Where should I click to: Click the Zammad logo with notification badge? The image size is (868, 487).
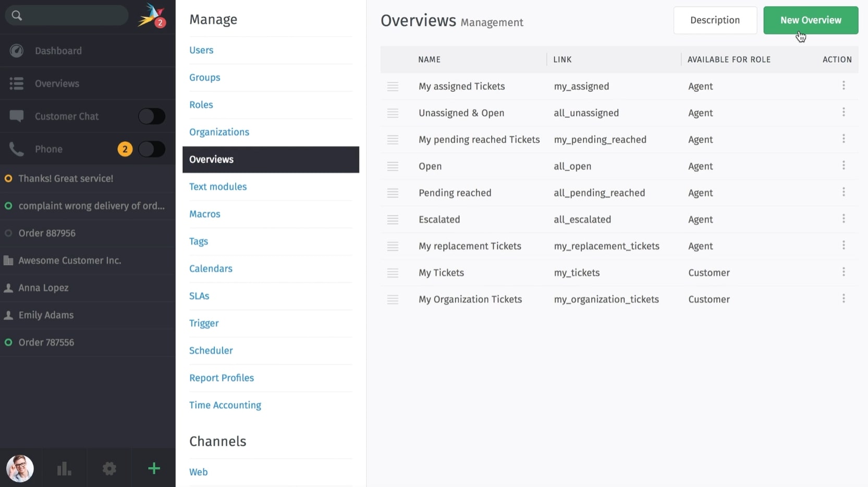click(151, 15)
